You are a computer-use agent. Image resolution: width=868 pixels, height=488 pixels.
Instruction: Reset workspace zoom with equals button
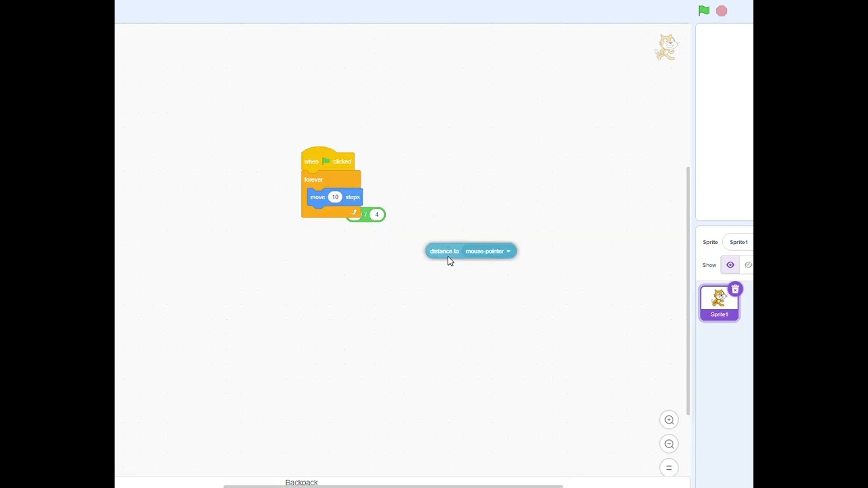coord(669,468)
